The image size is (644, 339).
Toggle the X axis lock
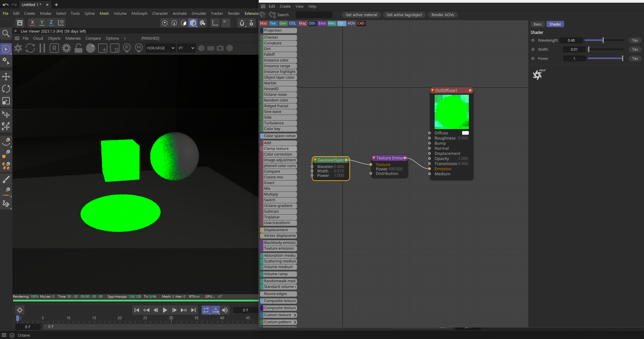click(x=32, y=23)
